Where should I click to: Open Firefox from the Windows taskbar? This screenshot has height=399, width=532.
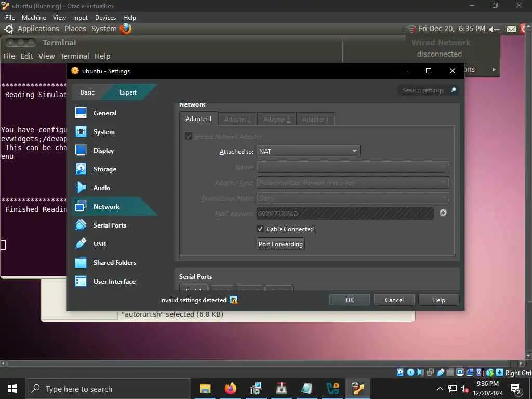pos(230,389)
